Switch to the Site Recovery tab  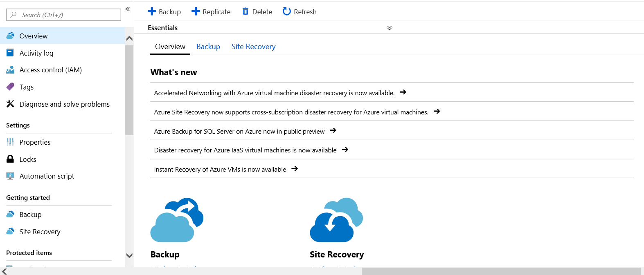(x=253, y=47)
